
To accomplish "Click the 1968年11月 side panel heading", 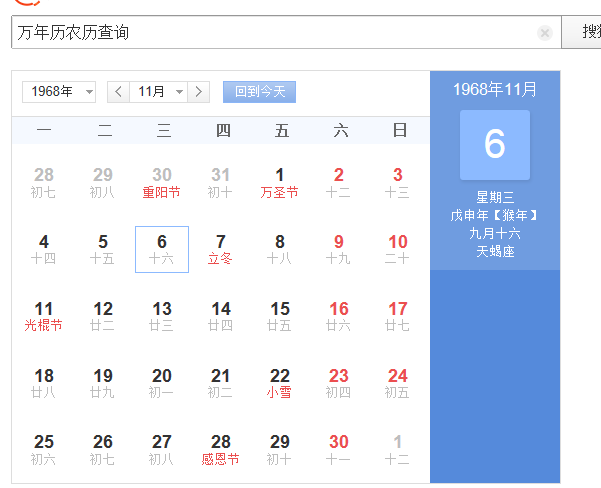I will pyautogui.click(x=495, y=89).
